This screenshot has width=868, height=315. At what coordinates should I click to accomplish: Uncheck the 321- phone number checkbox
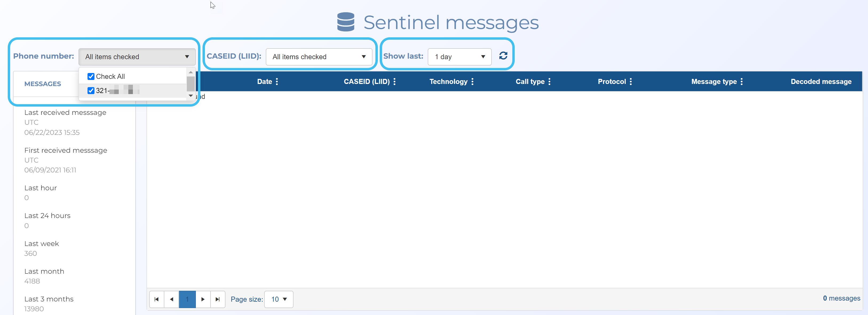[91, 91]
